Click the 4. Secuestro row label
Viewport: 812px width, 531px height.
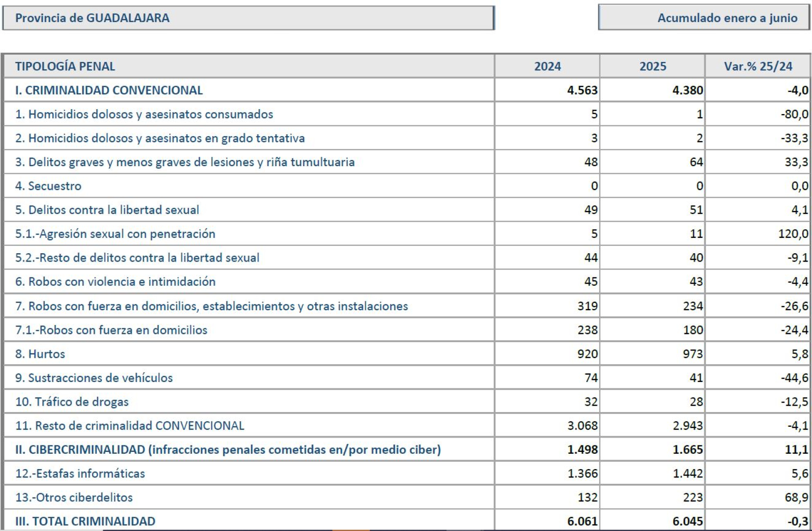click(x=48, y=186)
